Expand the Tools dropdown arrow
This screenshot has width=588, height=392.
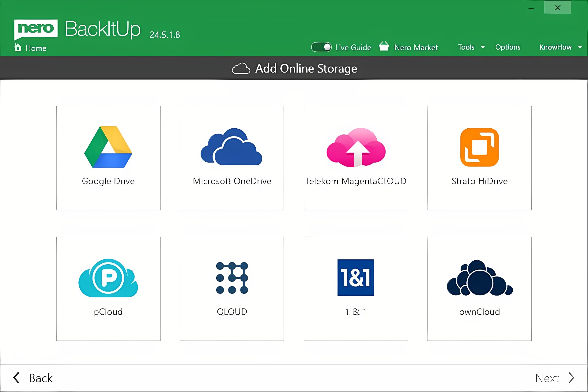point(483,47)
